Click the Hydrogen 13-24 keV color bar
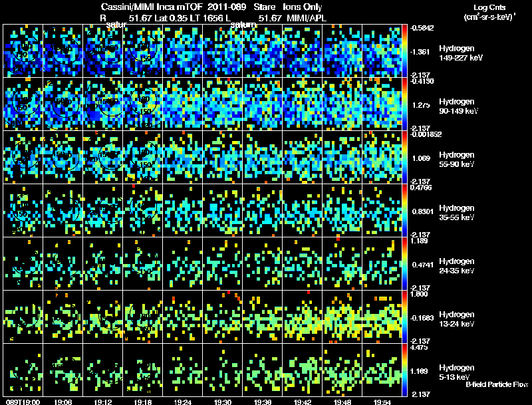Image resolution: width=532 pixels, height=405 pixels. pyautogui.click(x=404, y=317)
